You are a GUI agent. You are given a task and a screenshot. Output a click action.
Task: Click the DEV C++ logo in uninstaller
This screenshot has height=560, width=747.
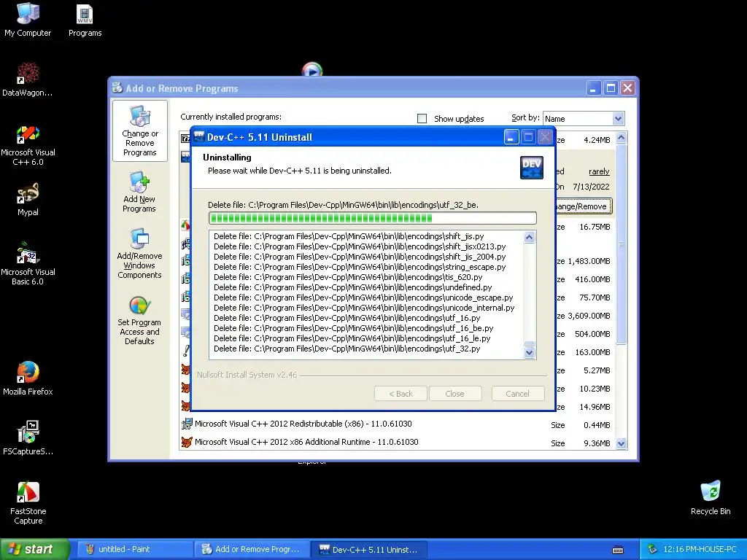click(x=531, y=168)
